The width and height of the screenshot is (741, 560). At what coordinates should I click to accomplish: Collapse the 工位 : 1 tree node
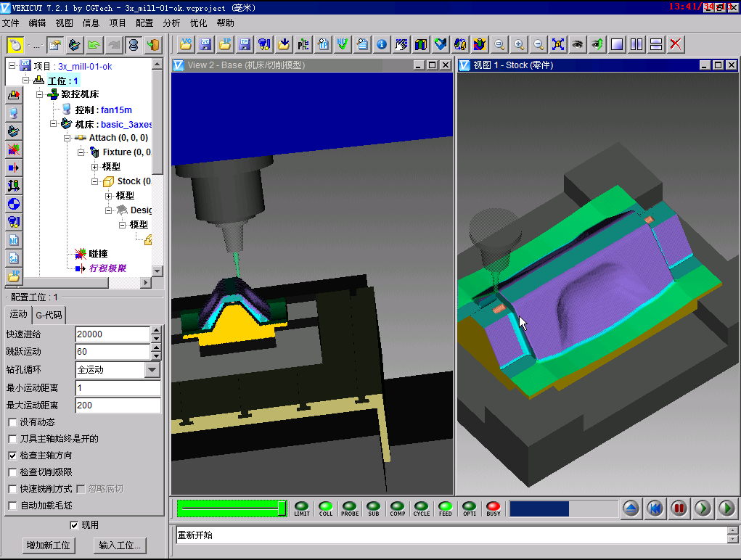pyautogui.click(x=26, y=81)
